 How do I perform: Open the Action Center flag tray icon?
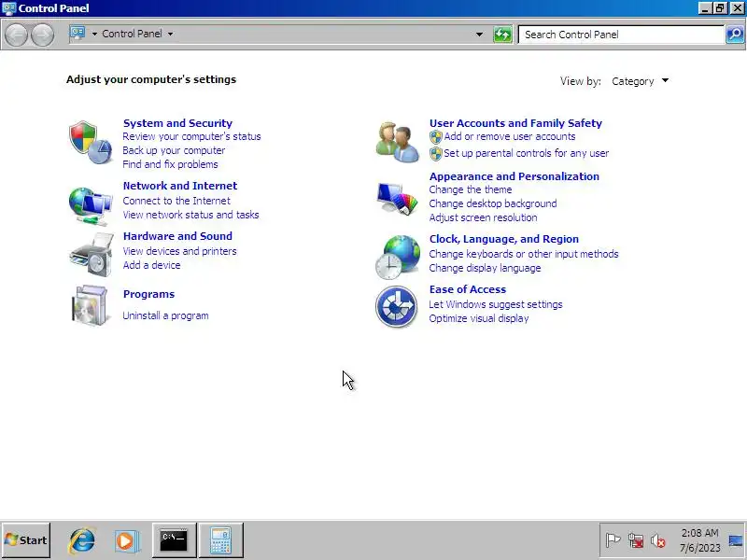(613, 540)
